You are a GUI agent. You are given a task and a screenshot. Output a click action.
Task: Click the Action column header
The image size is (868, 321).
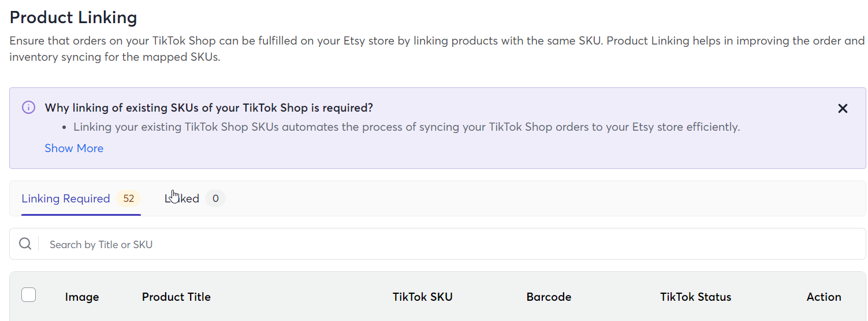pyautogui.click(x=824, y=297)
